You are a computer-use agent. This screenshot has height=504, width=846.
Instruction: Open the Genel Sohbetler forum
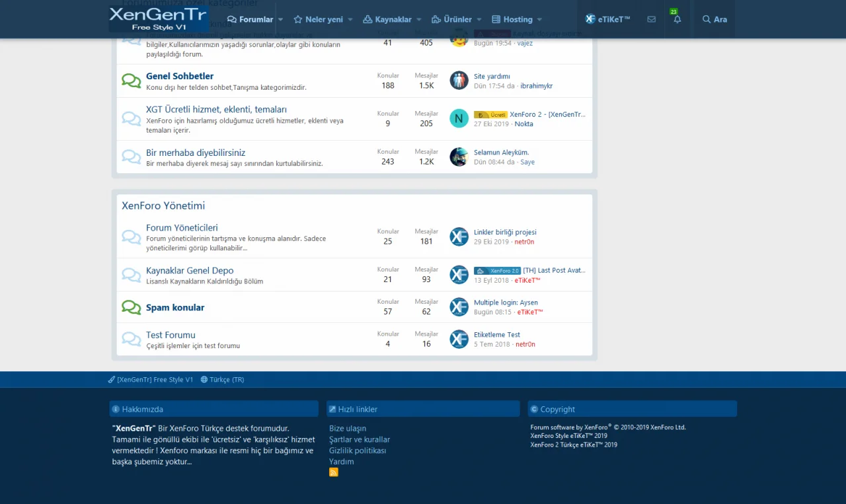pos(180,76)
